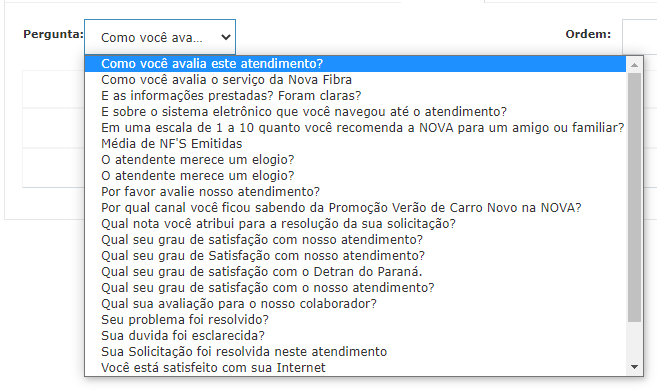
Task: Click the Pergunta dropdown chevron arrow
Action: pyautogui.click(x=226, y=37)
